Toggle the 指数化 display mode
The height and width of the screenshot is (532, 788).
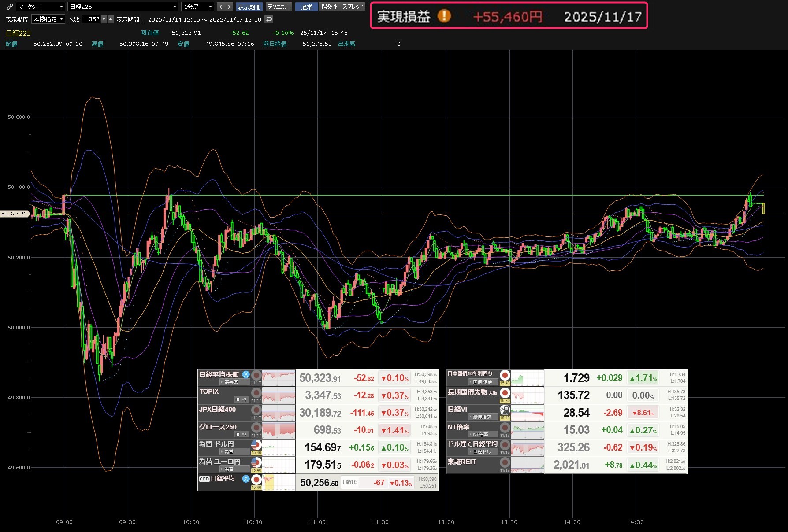(330, 7)
